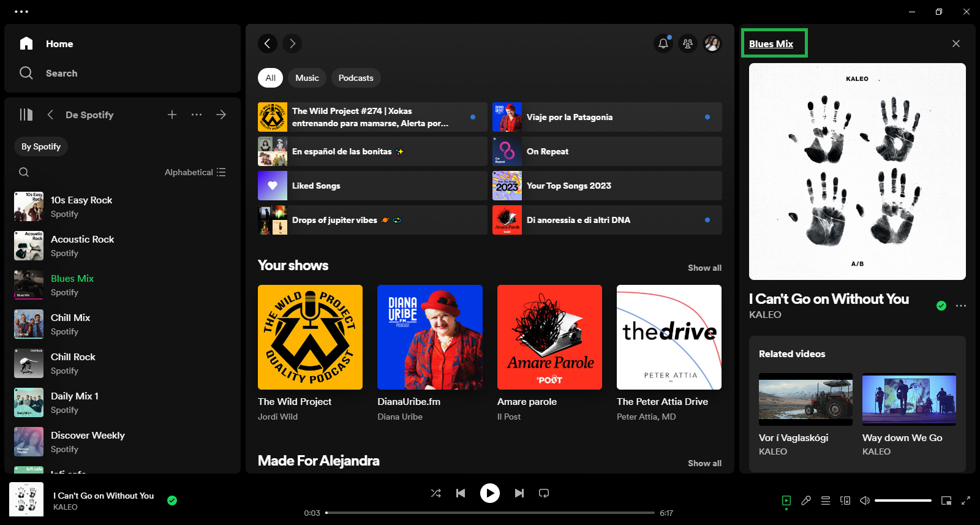
Task: Open more options for I Can't Go on Without You
Action: [x=961, y=306]
